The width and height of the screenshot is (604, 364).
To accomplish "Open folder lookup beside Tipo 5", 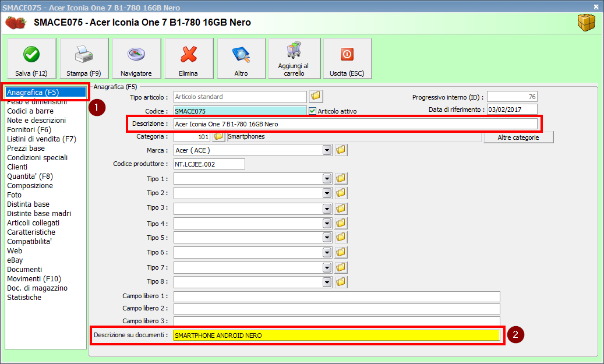I will 341,237.
